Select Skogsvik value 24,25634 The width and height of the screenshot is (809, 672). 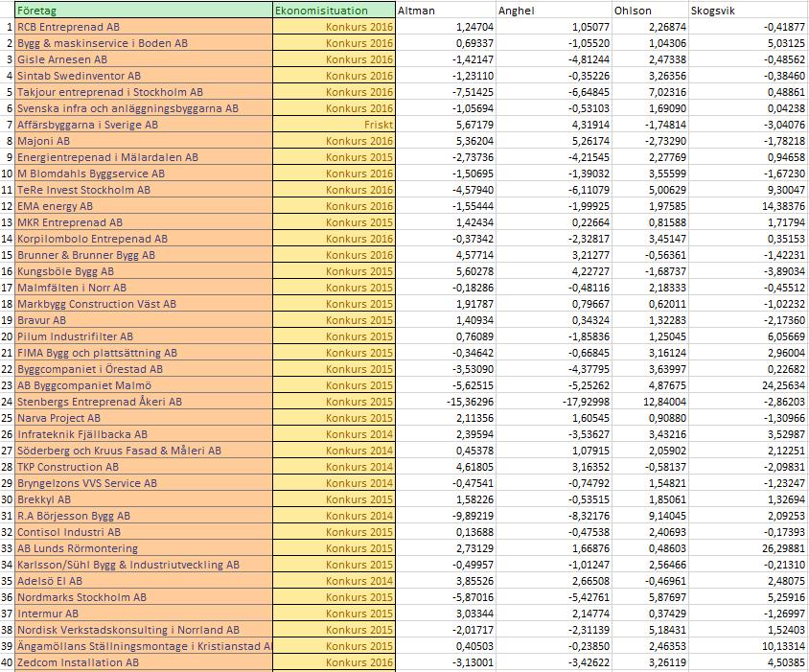click(x=749, y=385)
